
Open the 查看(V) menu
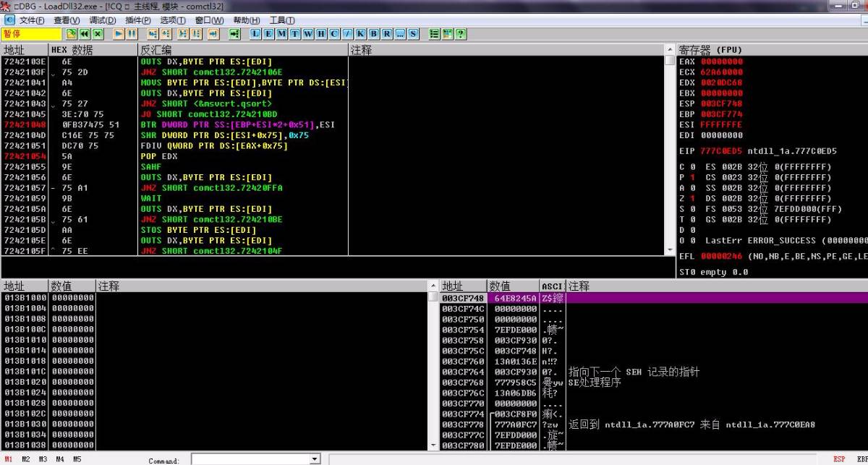67,20
